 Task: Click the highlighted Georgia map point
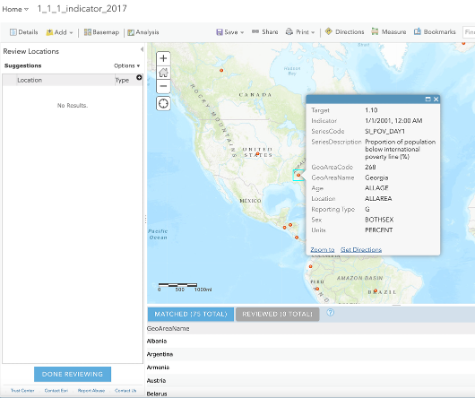[x=299, y=175]
